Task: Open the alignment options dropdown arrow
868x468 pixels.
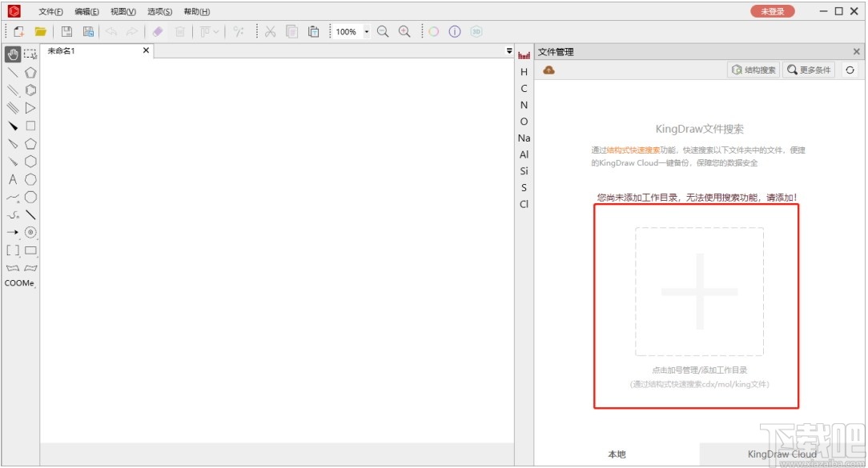Action: click(x=218, y=31)
